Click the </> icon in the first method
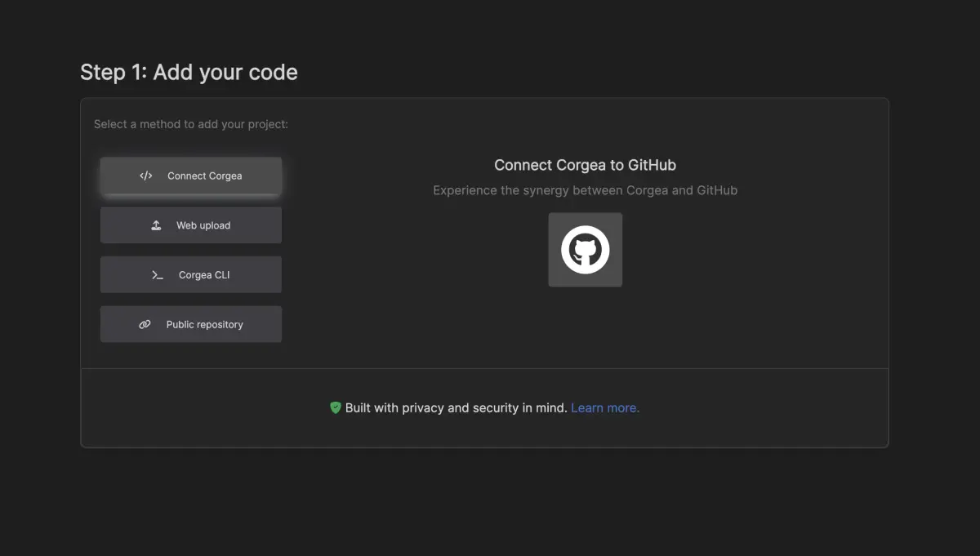980x556 pixels. click(146, 175)
